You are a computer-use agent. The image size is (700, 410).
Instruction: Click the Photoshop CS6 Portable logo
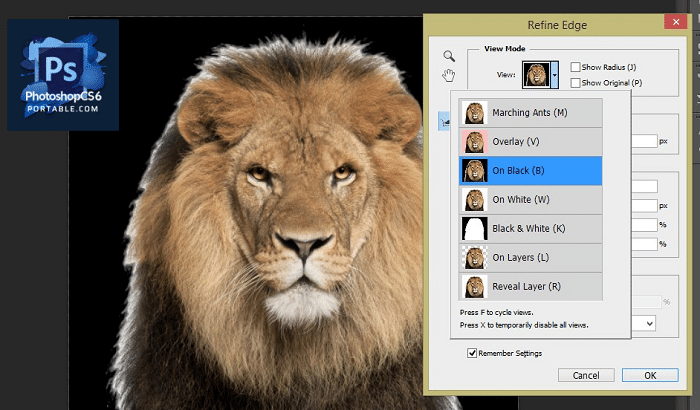[x=63, y=75]
